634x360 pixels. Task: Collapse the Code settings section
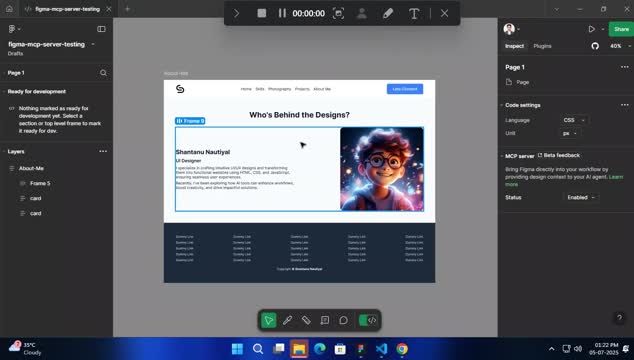pyautogui.click(x=502, y=105)
